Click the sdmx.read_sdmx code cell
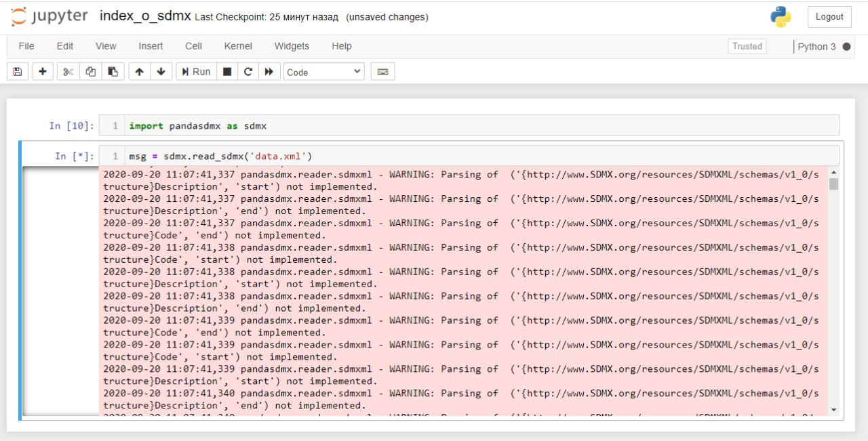The width and height of the screenshot is (868, 441). tap(469, 156)
